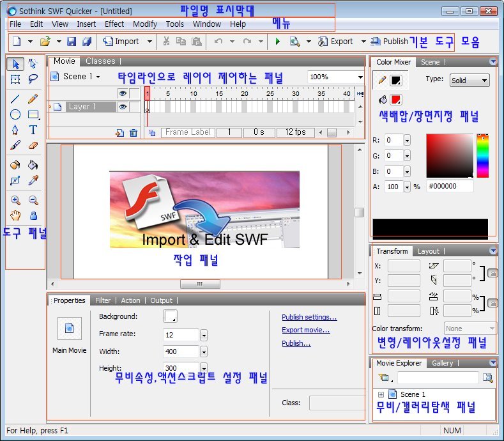The image size is (504, 441).
Task: Select the Eyedropper tool
Action: pyautogui.click(x=33, y=180)
